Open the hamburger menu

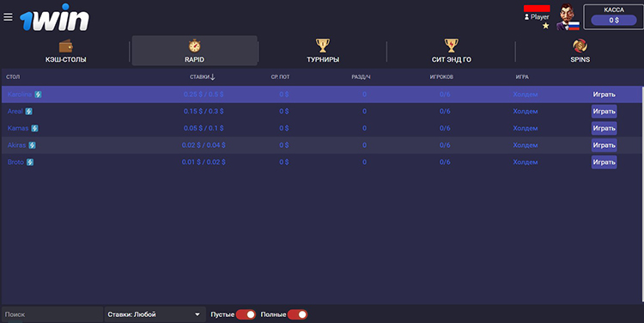(x=8, y=17)
